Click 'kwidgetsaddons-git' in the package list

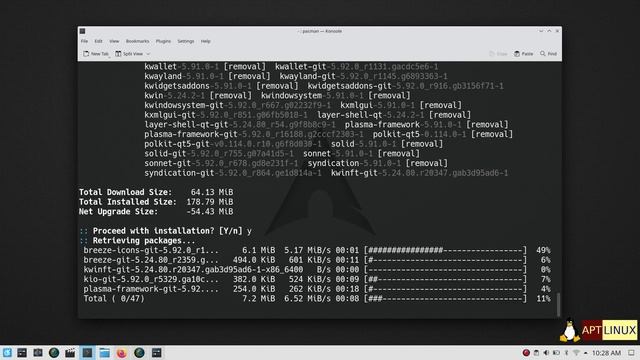pyautogui.click(x=349, y=86)
